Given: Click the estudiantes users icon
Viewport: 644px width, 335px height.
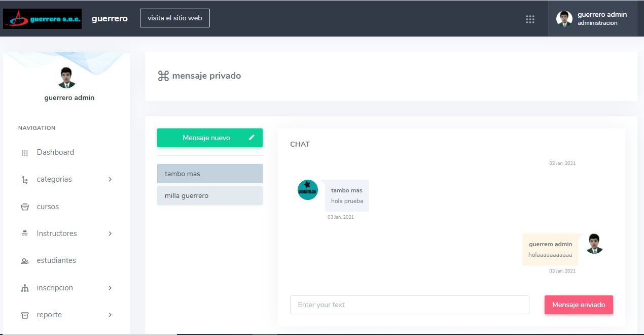Looking at the screenshot, I should point(25,261).
